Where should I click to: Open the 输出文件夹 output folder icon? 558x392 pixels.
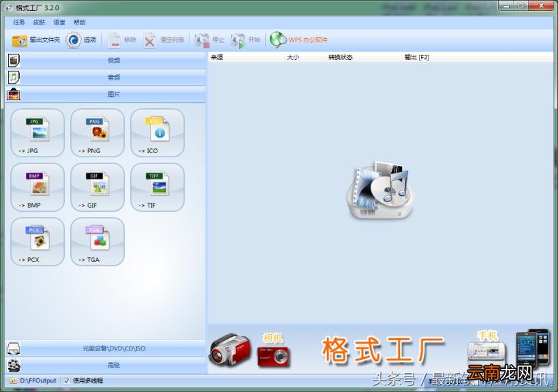(x=19, y=40)
